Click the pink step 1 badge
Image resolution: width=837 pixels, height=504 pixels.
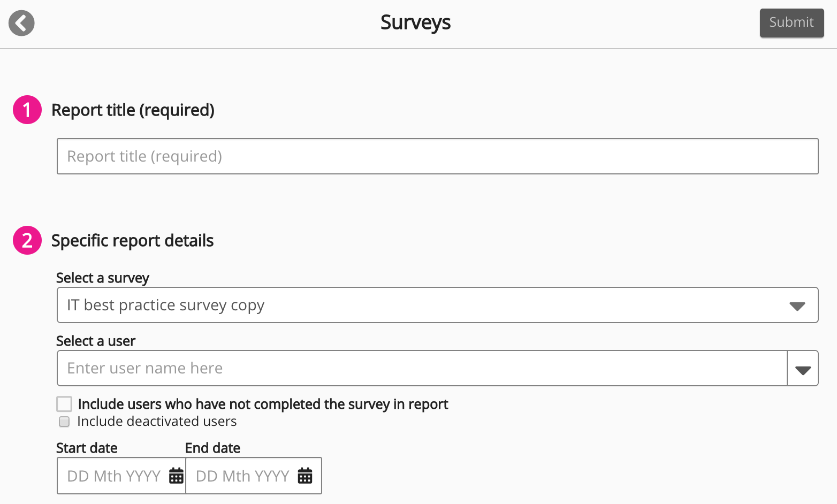pos(27,110)
